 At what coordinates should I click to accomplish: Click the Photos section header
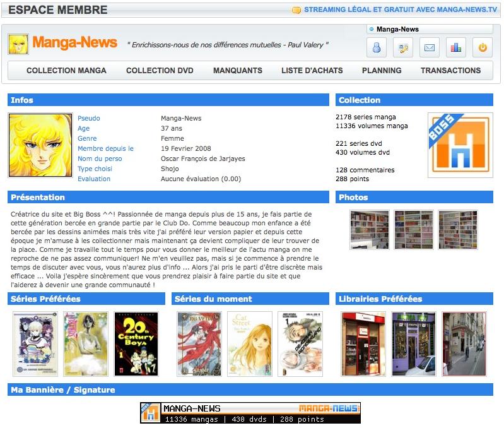click(x=414, y=197)
